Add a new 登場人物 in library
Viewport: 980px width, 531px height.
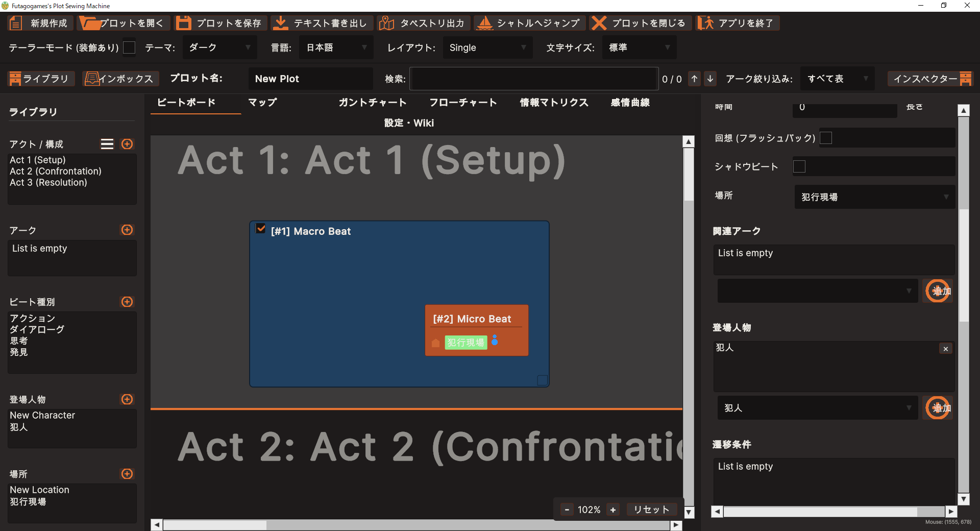[127, 399]
